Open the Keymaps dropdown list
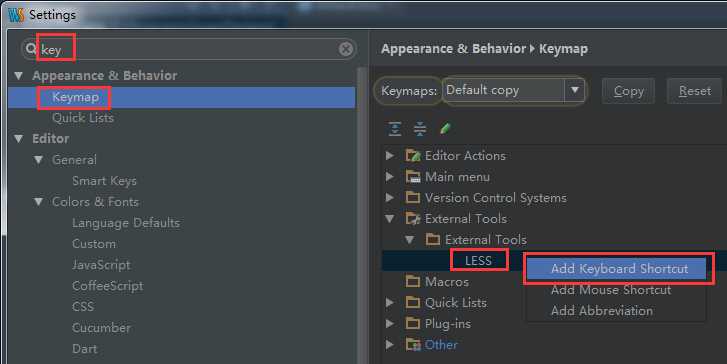The height and width of the screenshot is (364, 727). [574, 89]
